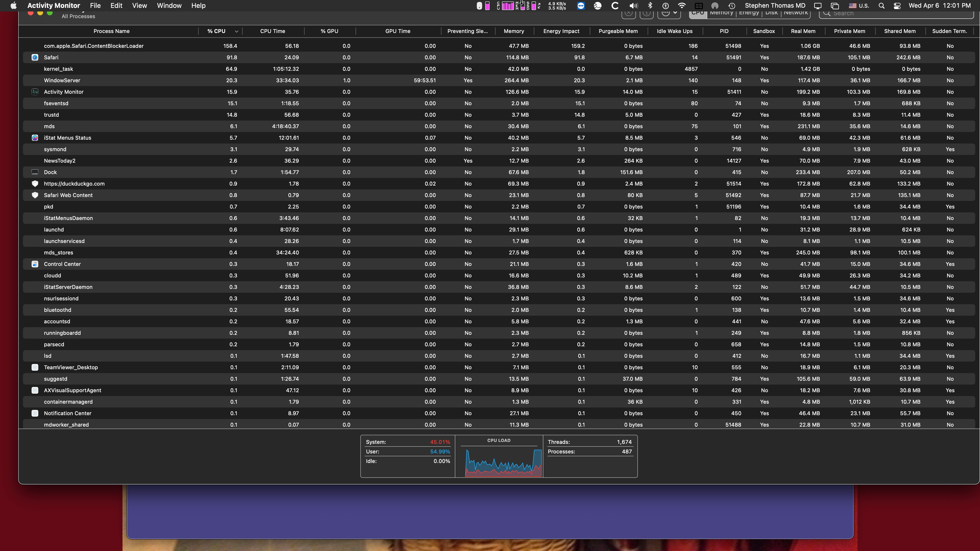Screen dimensions: 980x551
Task: Open Time Machine menu bar icon
Action: [732, 6]
